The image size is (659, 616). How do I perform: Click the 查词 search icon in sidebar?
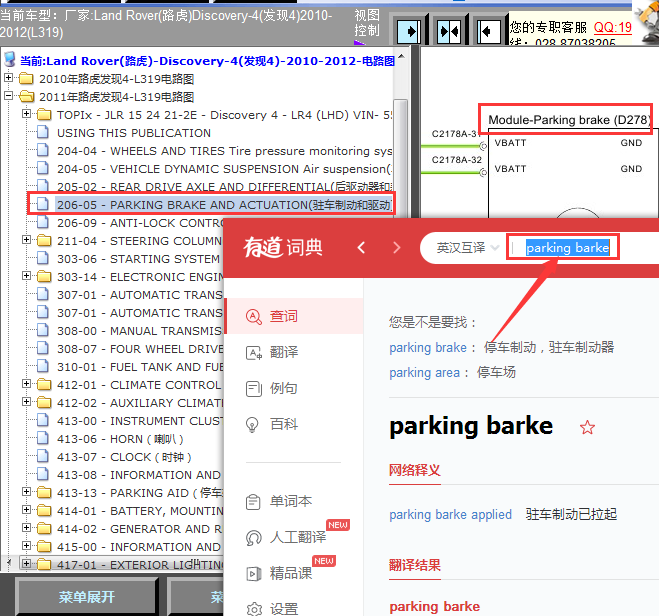pyautogui.click(x=253, y=316)
